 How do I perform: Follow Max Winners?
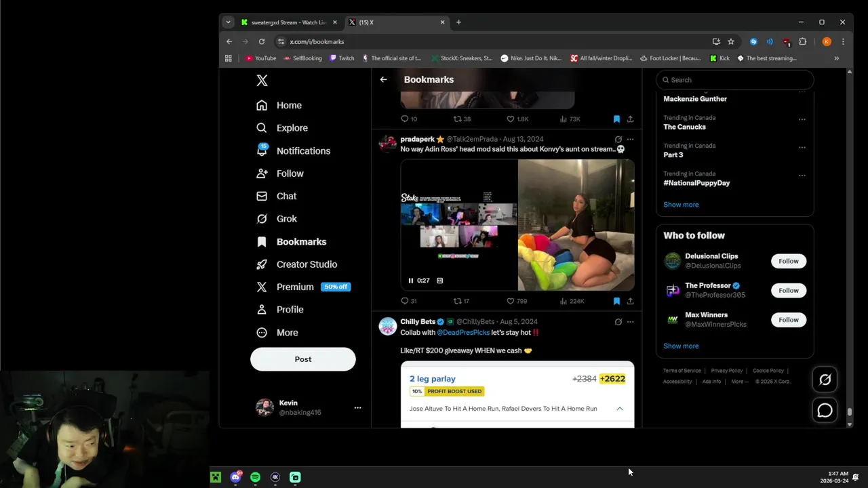click(789, 320)
